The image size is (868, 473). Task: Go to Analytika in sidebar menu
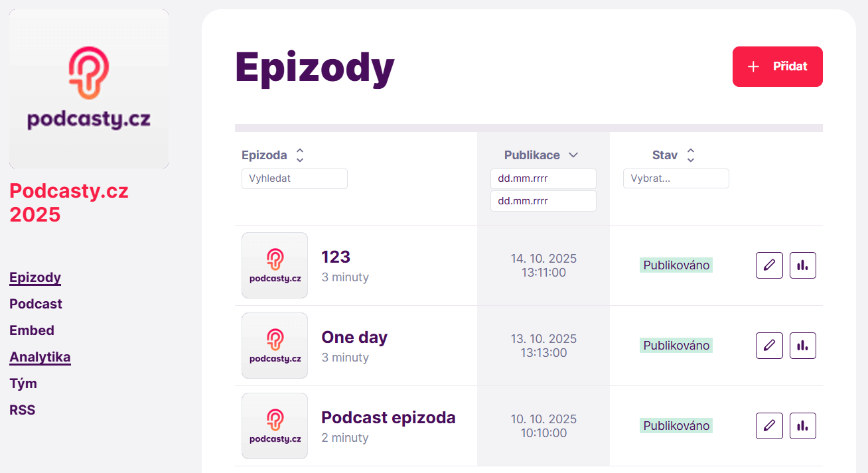pyautogui.click(x=40, y=357)
